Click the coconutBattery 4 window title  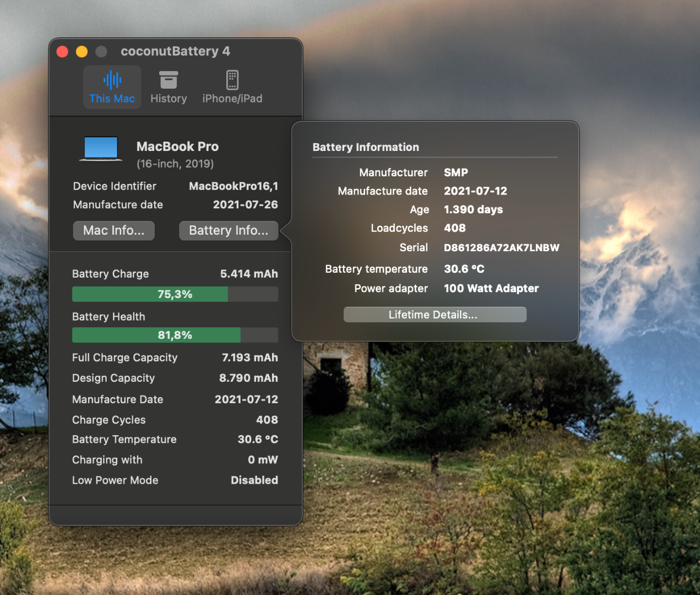[176, 51]
